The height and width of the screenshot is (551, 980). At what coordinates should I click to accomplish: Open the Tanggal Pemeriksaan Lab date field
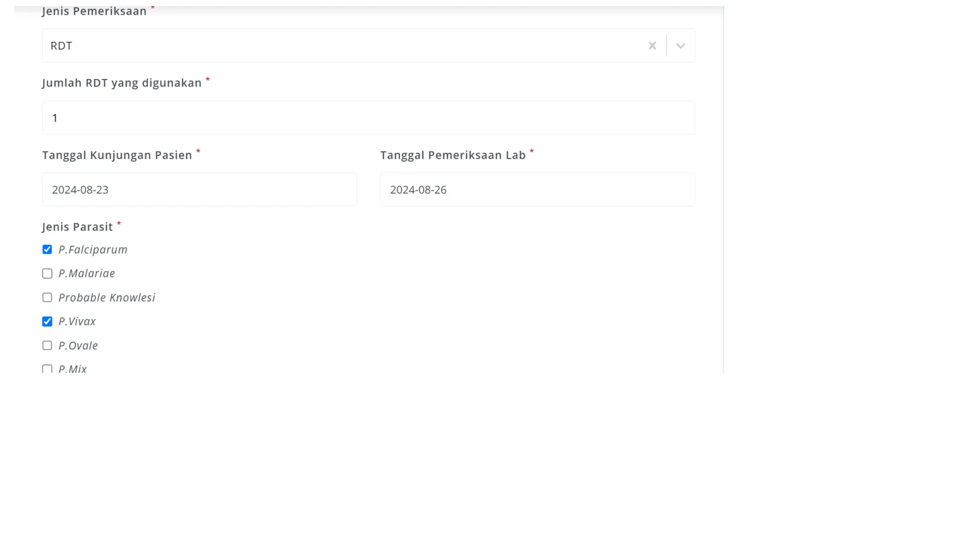click(537, 190)
